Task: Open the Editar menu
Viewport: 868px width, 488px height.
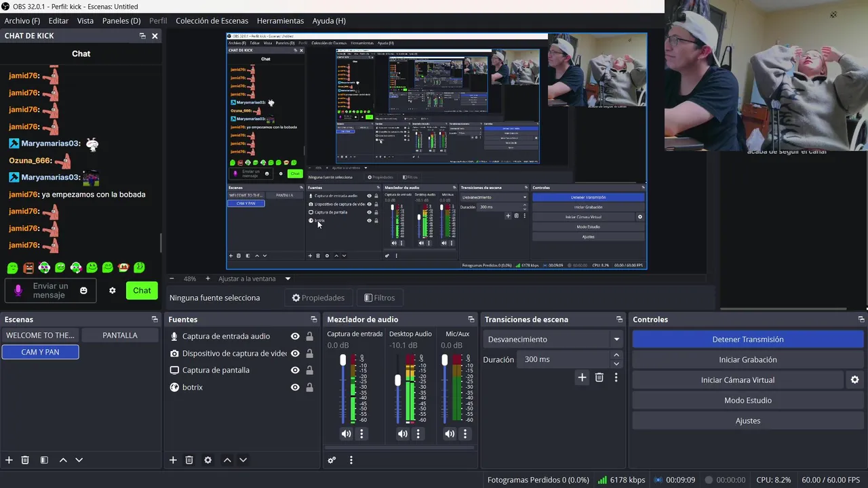Action: click(58, 20)
